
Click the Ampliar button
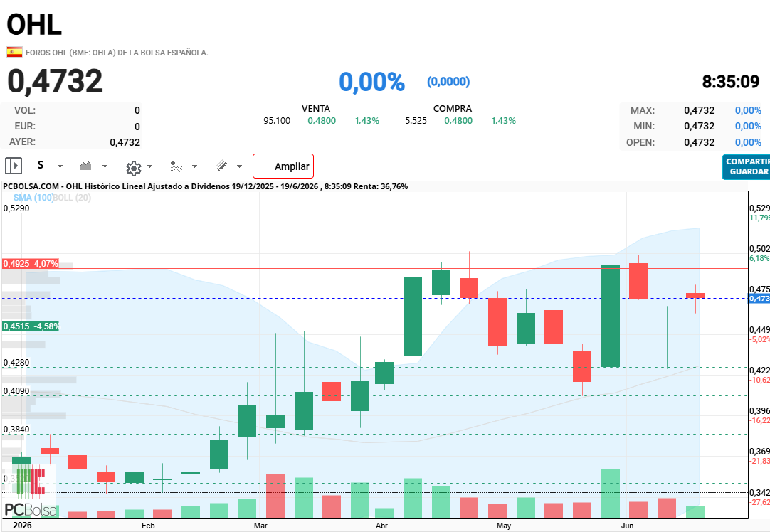(283, 166)
